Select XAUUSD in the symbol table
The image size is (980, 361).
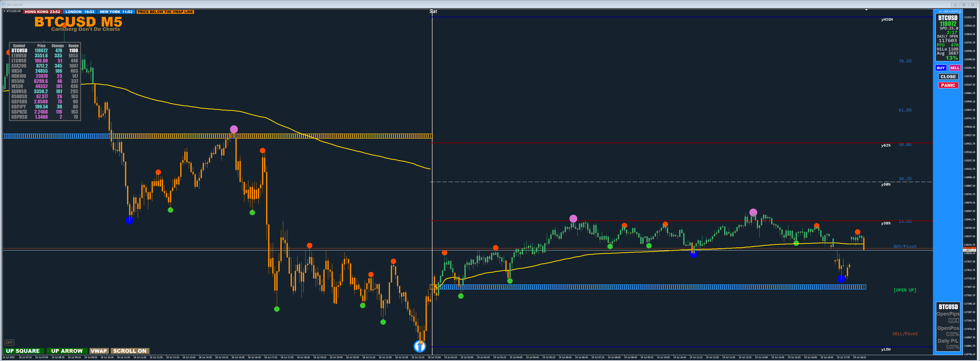pyautogui.click(x=19, y=92)
